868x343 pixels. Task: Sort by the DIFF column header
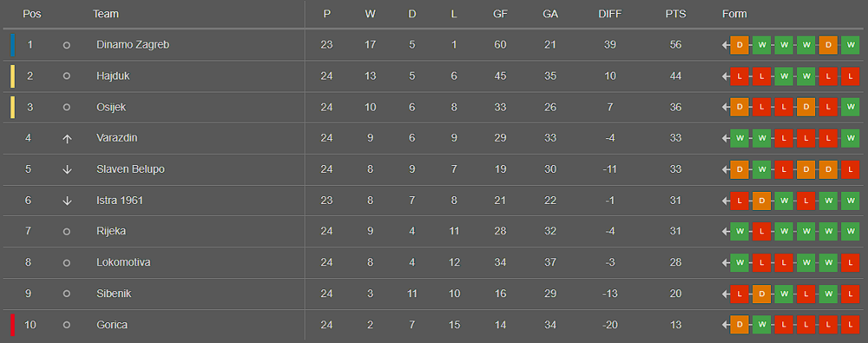610,15
